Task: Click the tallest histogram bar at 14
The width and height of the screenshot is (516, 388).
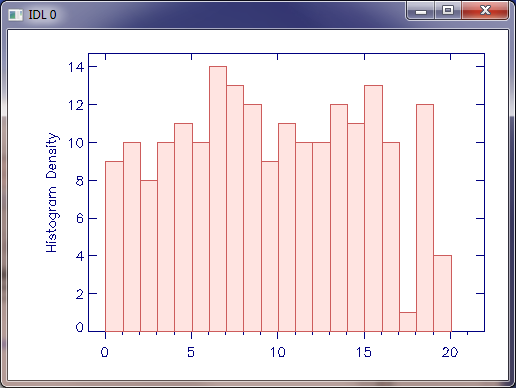Action: [218, 199]
